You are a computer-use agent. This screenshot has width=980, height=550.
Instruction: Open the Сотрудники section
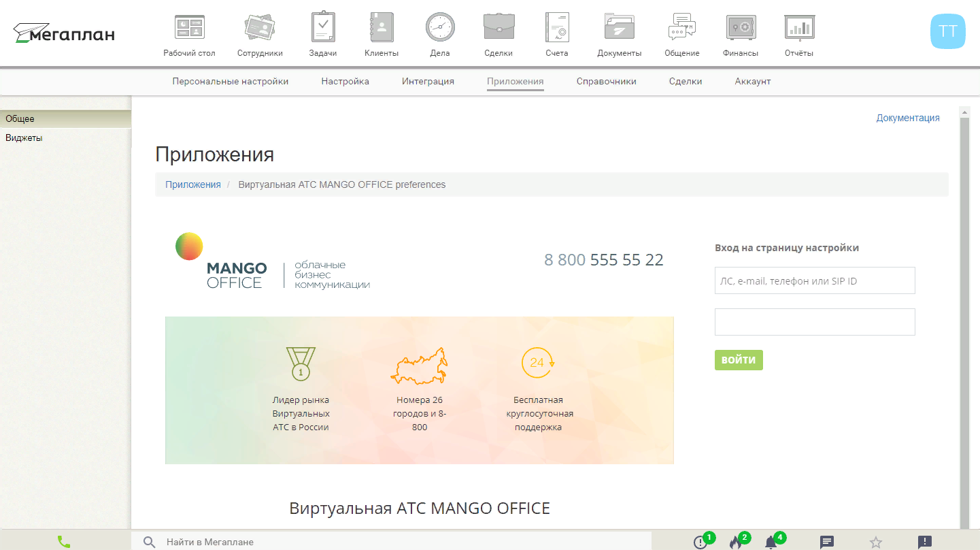[260, 35]
